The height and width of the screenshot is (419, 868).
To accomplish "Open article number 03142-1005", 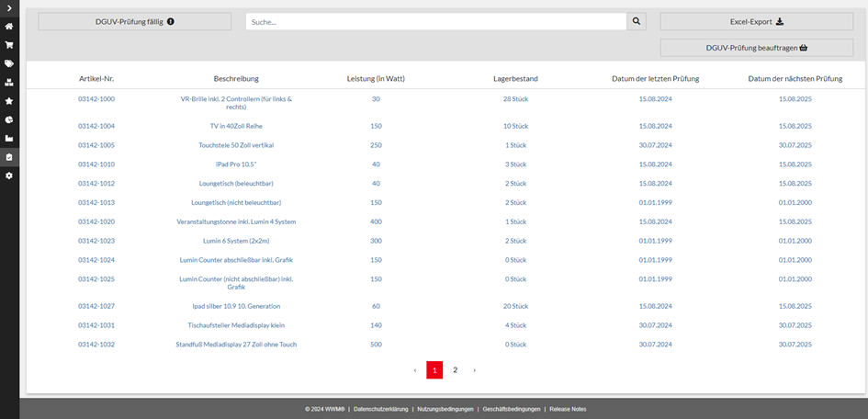I will [x=96, y=145].
